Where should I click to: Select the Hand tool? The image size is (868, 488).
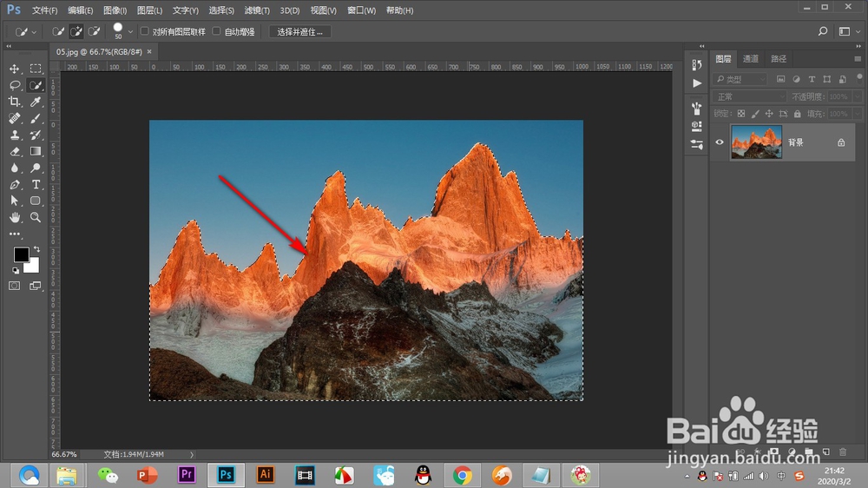(x=15, y=217)
